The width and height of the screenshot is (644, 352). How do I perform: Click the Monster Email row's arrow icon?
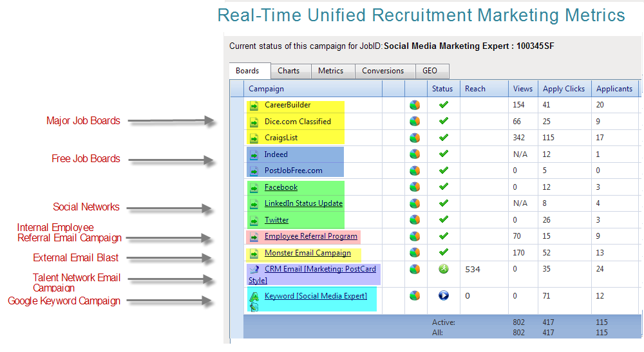click(x=254, y=254)
